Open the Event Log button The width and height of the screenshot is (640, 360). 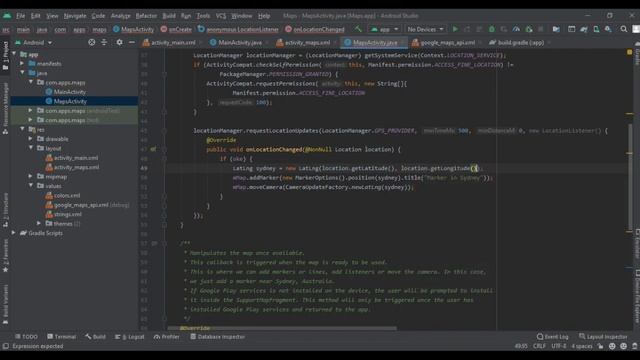coord(553,337)
